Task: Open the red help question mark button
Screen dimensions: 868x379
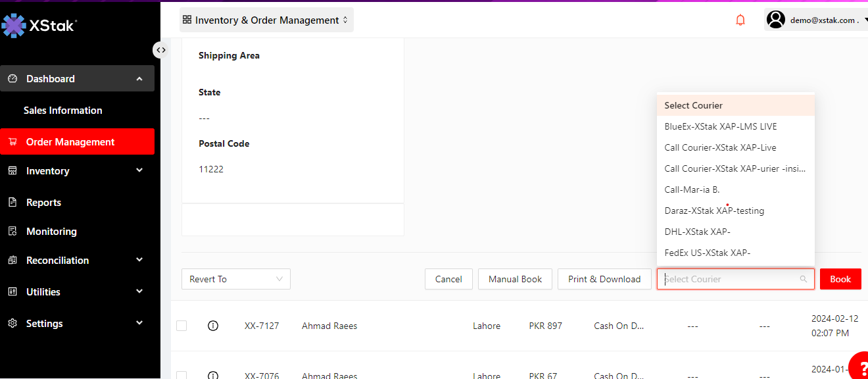Action: pyautogui.click(x=860, y=368)
